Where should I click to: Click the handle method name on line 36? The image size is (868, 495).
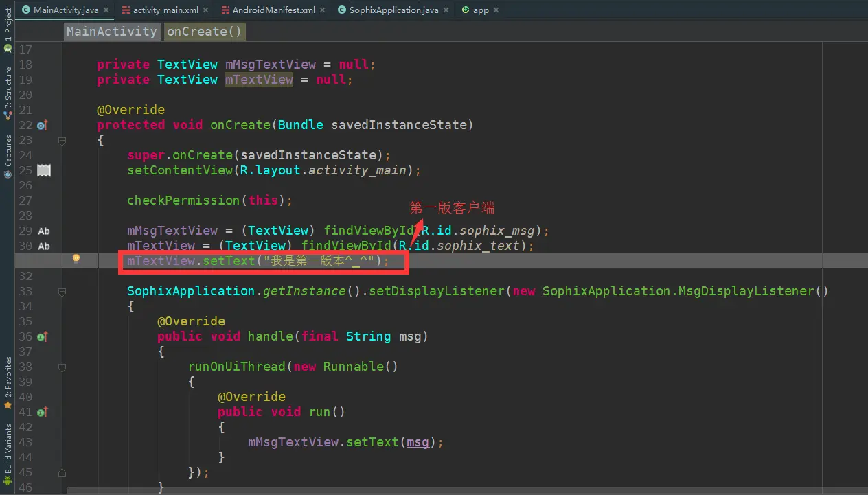(271, 336)
